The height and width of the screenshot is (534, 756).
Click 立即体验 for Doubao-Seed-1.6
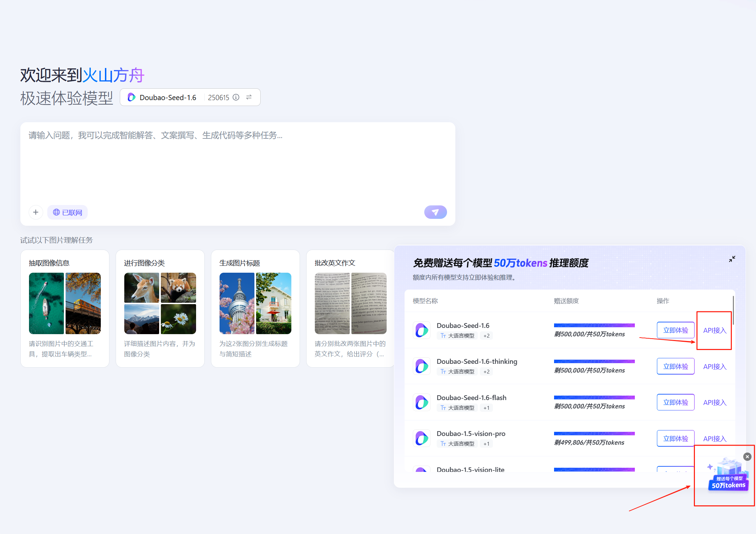[676, 330]
